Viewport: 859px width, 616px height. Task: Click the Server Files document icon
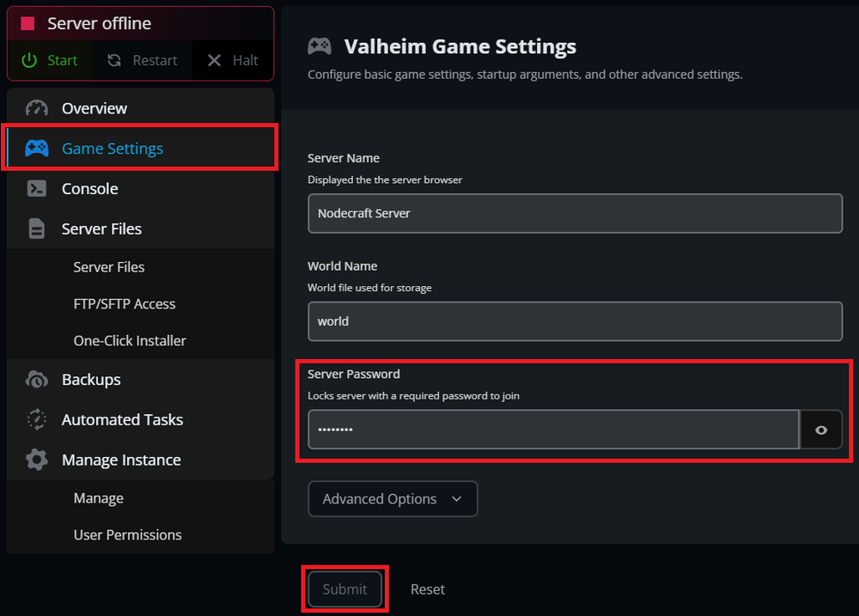[37, 229]
